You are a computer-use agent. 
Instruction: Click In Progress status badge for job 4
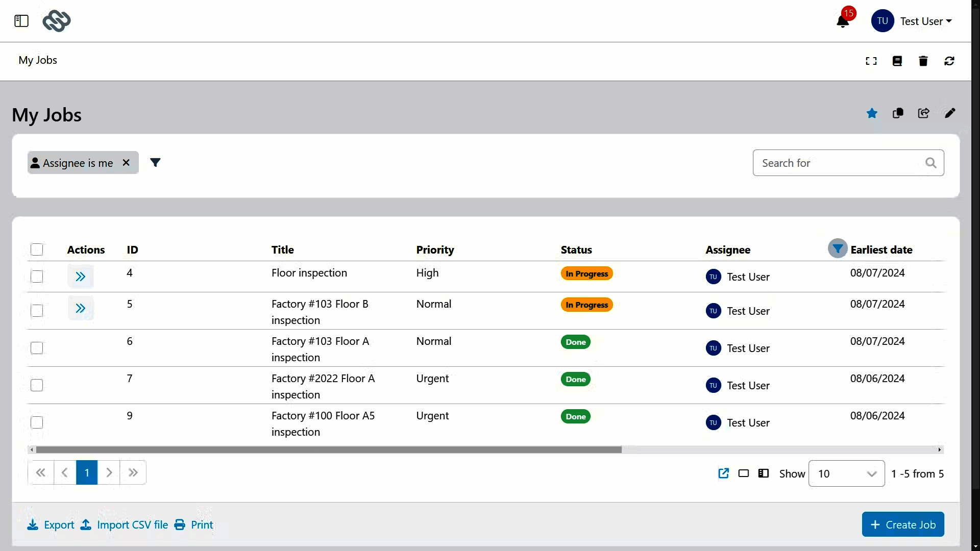coord(587,273)
